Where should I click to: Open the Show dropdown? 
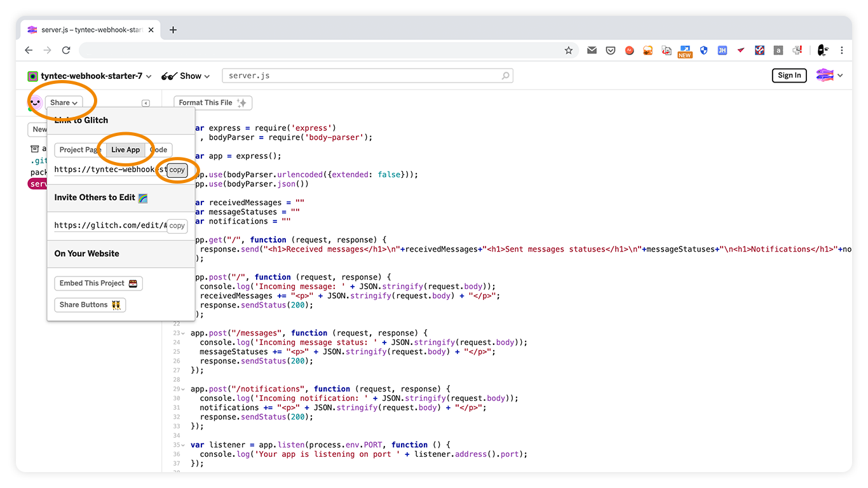click(x=186, y=76)
